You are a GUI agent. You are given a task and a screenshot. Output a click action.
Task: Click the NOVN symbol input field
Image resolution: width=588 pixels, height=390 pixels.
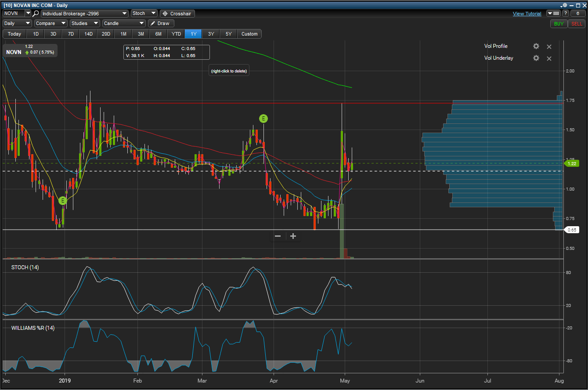14,14
